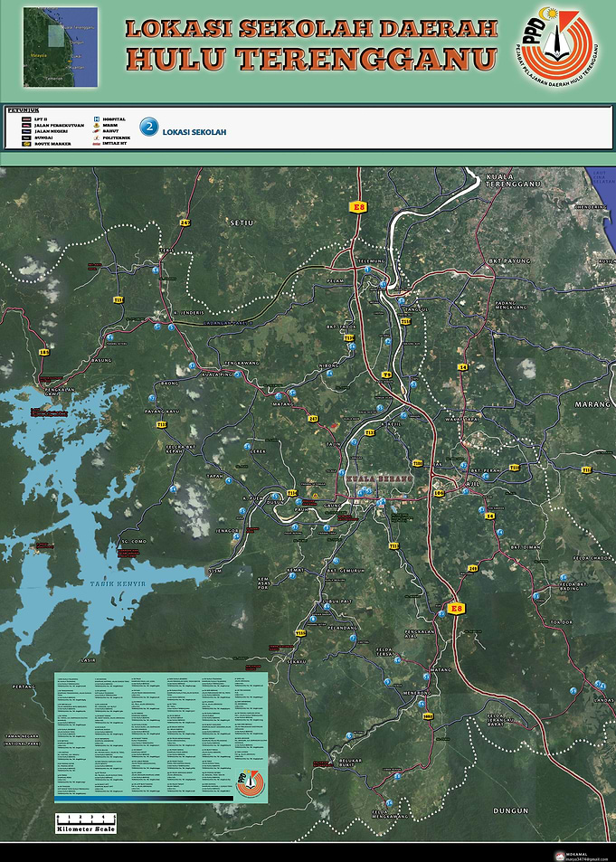616x862 pixels.
Task: Click the PADANG MENGKUANG label
Action: [x=511, y=305]
